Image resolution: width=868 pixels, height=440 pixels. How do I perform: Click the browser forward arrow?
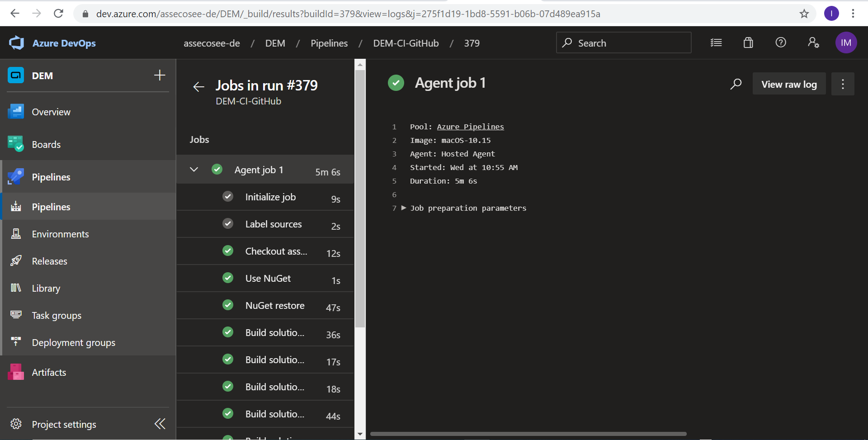[x=37, y=14]
